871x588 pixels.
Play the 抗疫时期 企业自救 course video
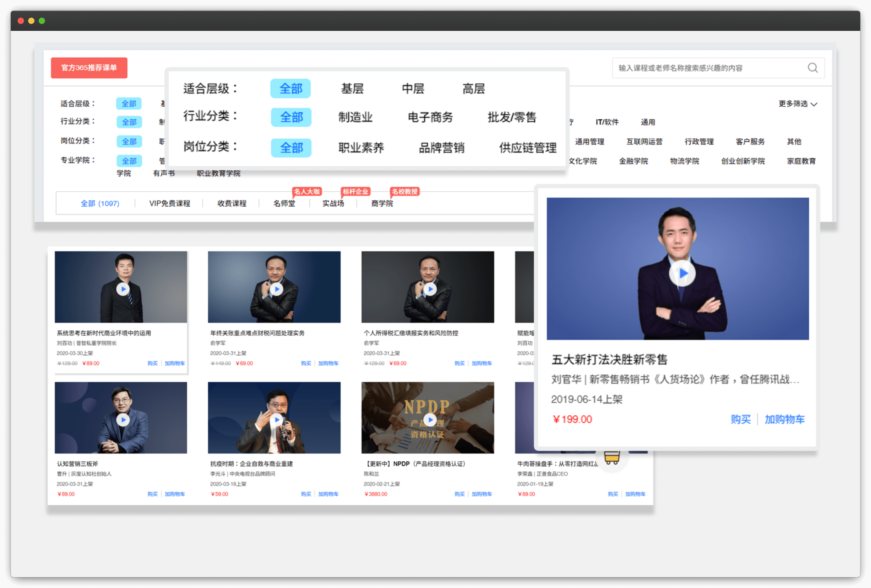click(277, 420)
